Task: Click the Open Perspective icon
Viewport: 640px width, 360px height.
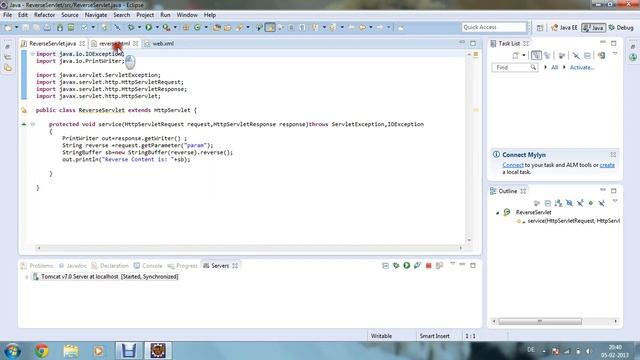Action: click(x=540, y=28)
